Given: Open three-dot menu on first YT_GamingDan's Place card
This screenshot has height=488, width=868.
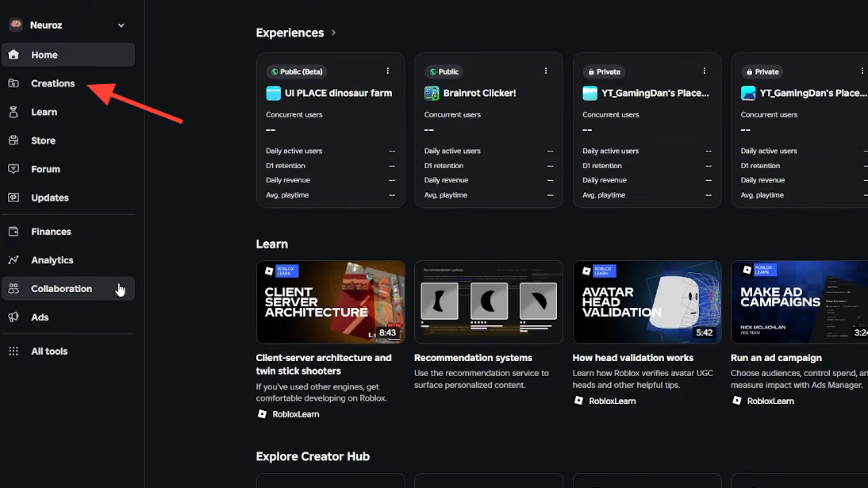Looking at the screenshot, I should [x=704, y=71].
